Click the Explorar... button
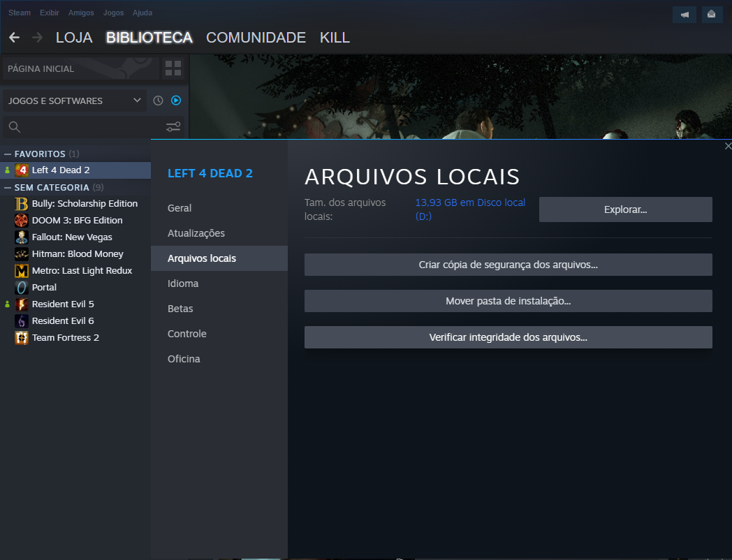Screen dimensions: 732x560 (626, 209)
